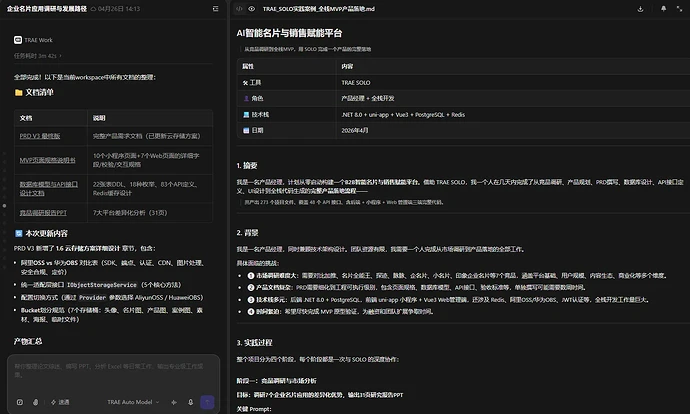Click the numbered circle 2 bullet in challenges
The width and height of the screenshot is (690, 414).
click(x=251, y=287)
